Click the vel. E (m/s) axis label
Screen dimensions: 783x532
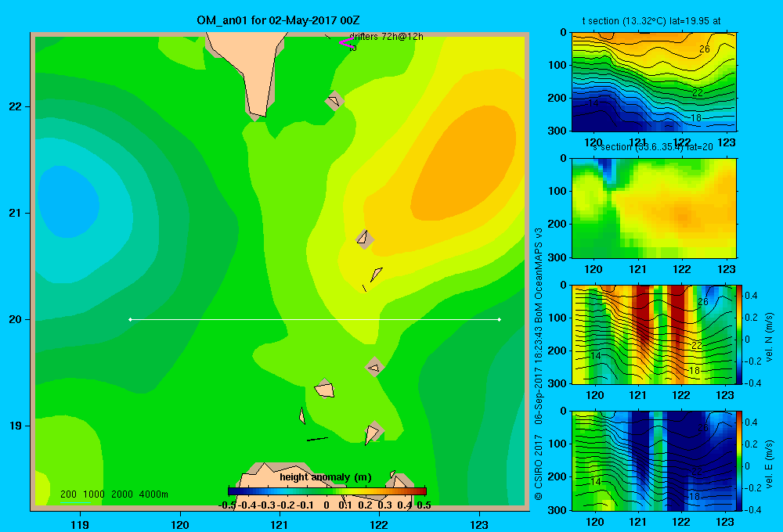tap(770, 464)
